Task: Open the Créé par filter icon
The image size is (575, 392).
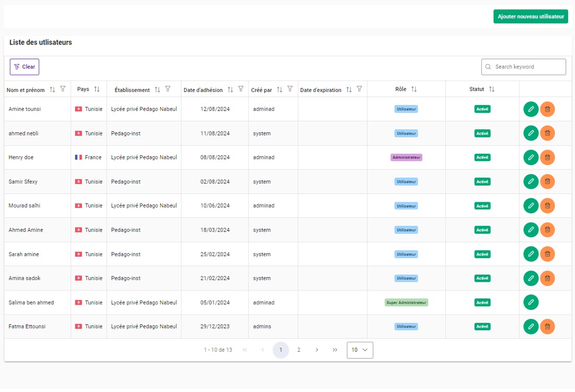Action: point(290,89)
